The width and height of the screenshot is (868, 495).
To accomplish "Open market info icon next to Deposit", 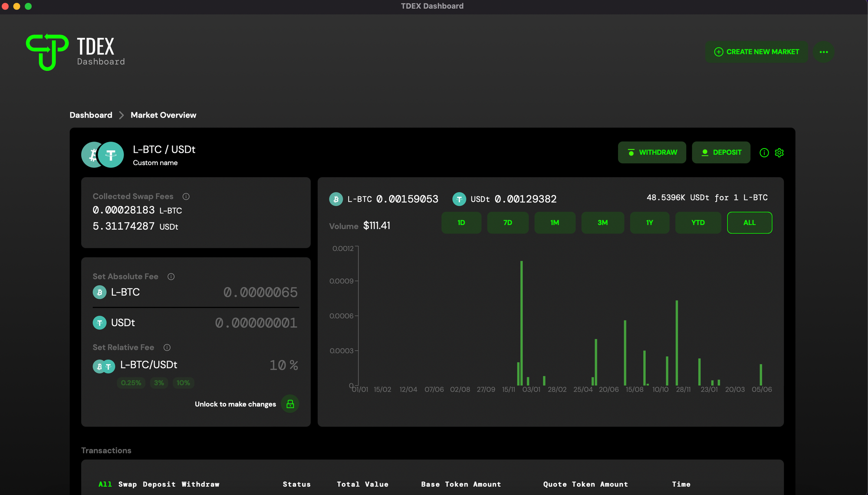I will (x=764, y=153).
